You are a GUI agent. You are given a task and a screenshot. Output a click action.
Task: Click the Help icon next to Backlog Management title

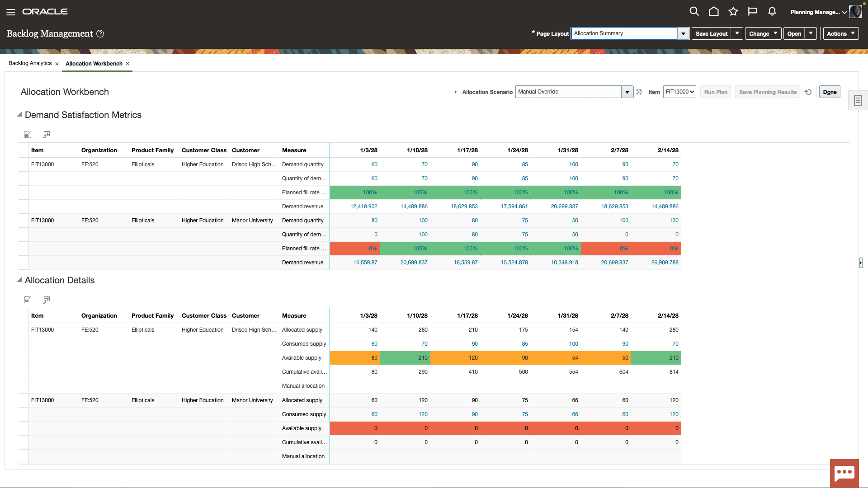[x=100, y=33]
